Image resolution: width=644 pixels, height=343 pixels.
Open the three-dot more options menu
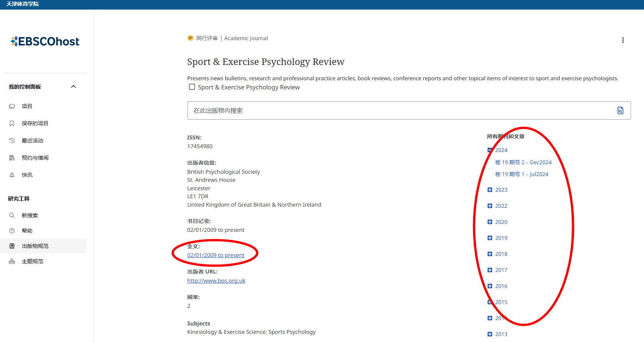coord(623,40)
